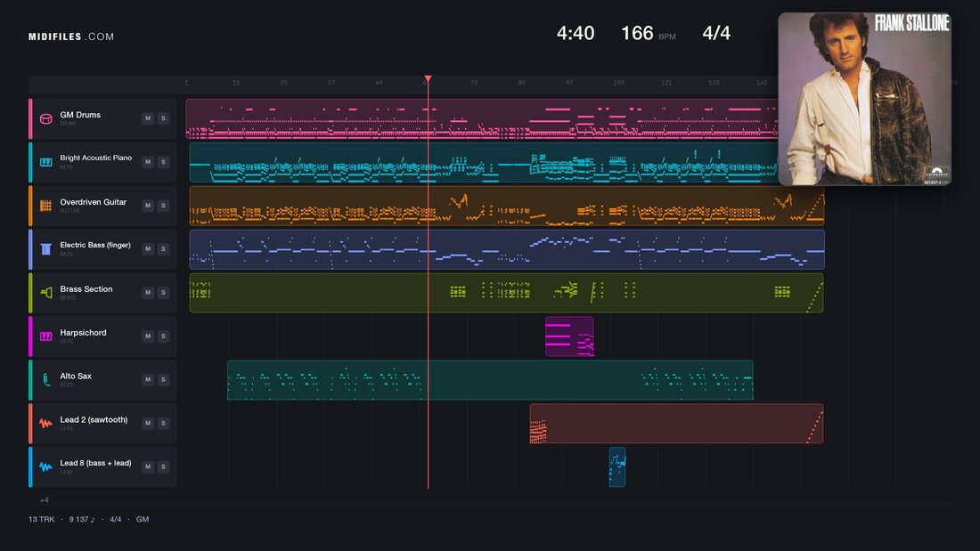The image size is (980, 551).
Task: Select the GM Drums track name
Action: pyautogui.click(x=80, y=115)
